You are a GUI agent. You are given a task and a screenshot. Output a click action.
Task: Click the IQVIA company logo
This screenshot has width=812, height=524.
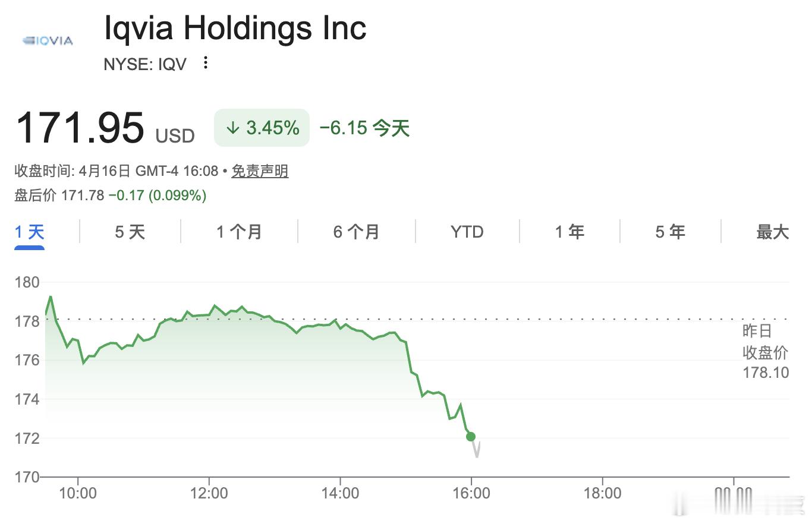[48, 41]
